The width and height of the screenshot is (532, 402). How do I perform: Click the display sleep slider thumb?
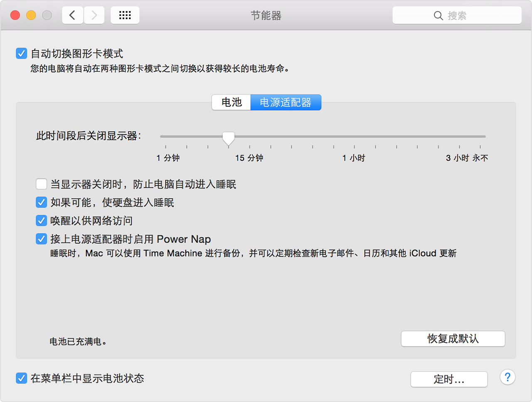[x=228, y=138]
